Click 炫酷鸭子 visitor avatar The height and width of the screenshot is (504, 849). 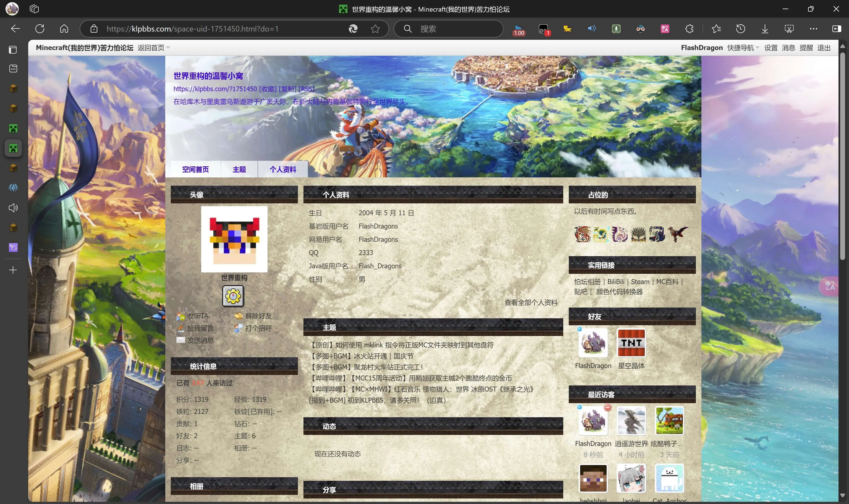coord(669,421)
